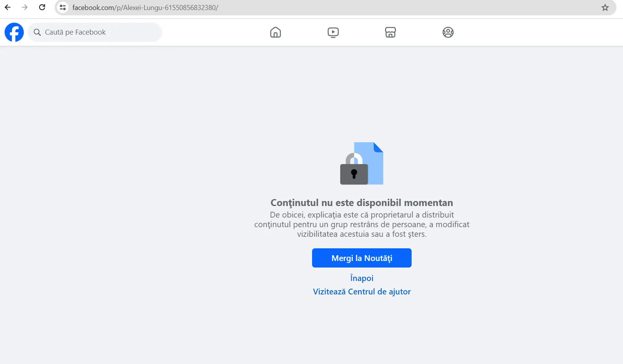View site information icon beside the URL
Viewport: 623px width, 364px height.
pos(63,8)
